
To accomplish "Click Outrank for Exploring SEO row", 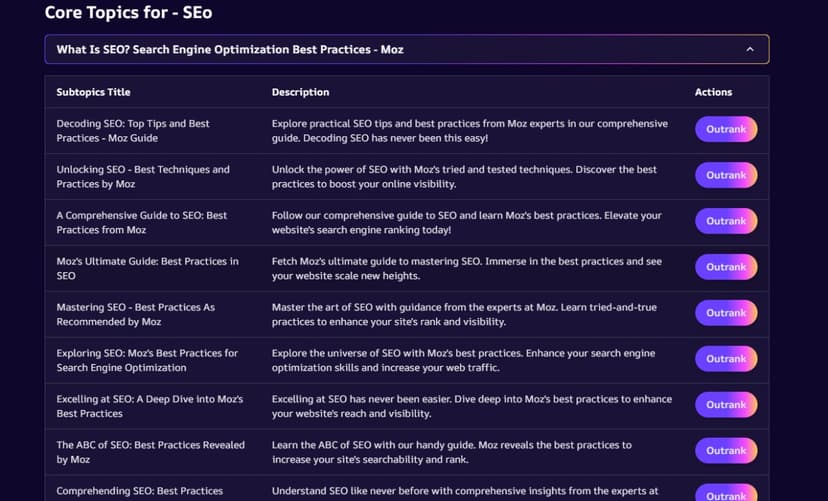I will point(726,359).
